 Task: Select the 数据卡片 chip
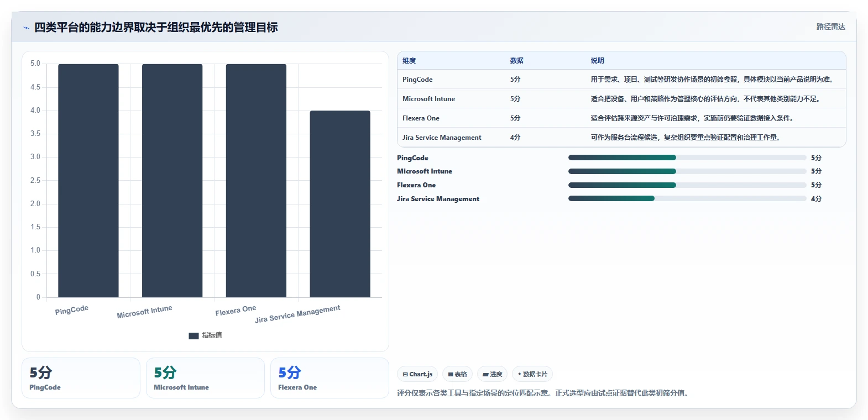click(x=532, y=374)
